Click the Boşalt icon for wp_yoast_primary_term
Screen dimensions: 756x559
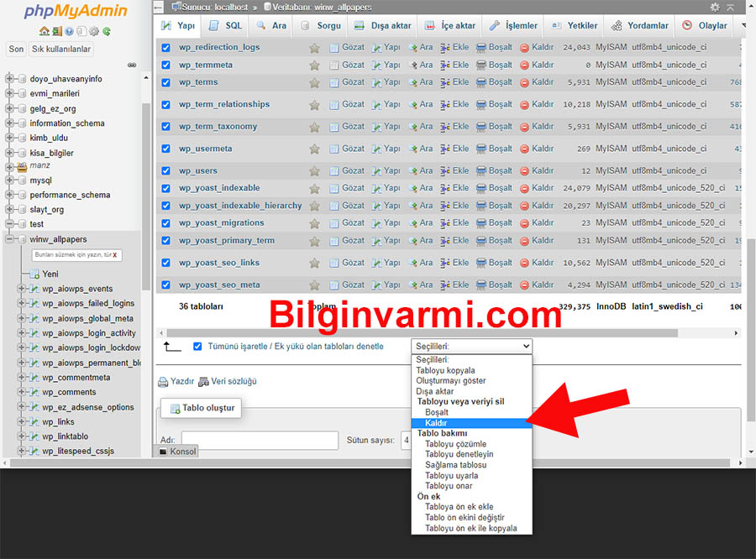pyautogui.click(x=481, y=241)
